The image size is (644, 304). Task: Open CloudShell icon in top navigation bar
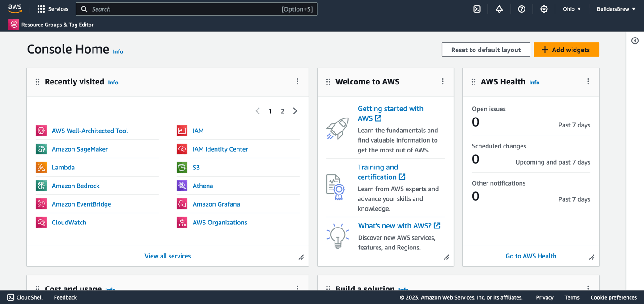coord(477,9)
